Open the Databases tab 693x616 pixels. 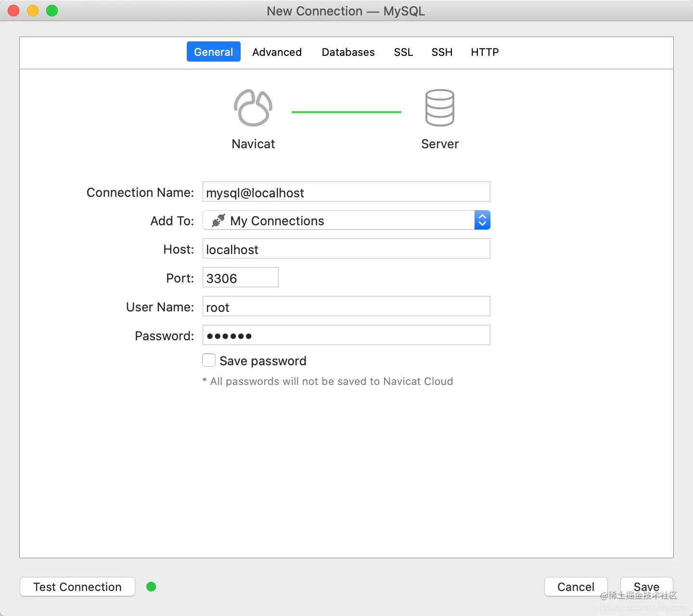348,52
